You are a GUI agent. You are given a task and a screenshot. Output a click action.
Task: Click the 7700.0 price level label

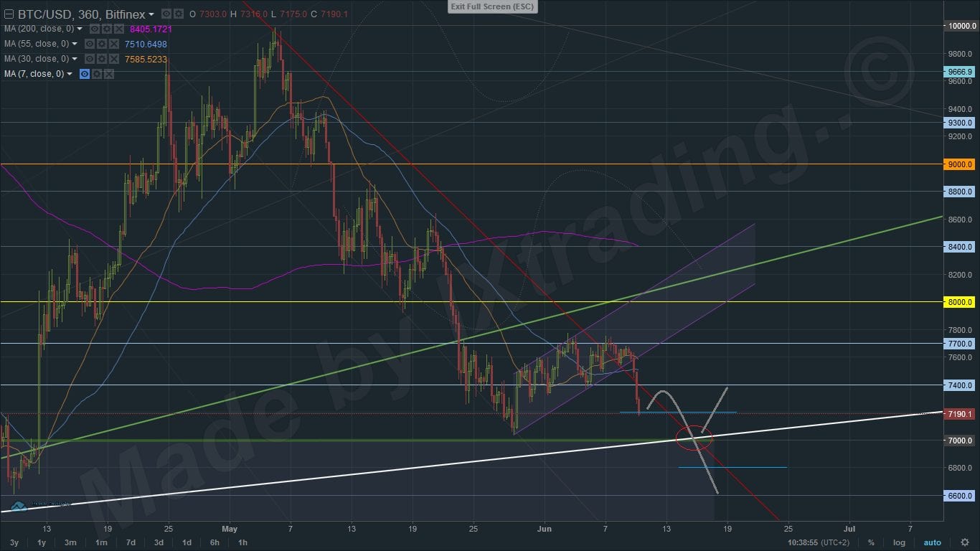click(960, 344)
